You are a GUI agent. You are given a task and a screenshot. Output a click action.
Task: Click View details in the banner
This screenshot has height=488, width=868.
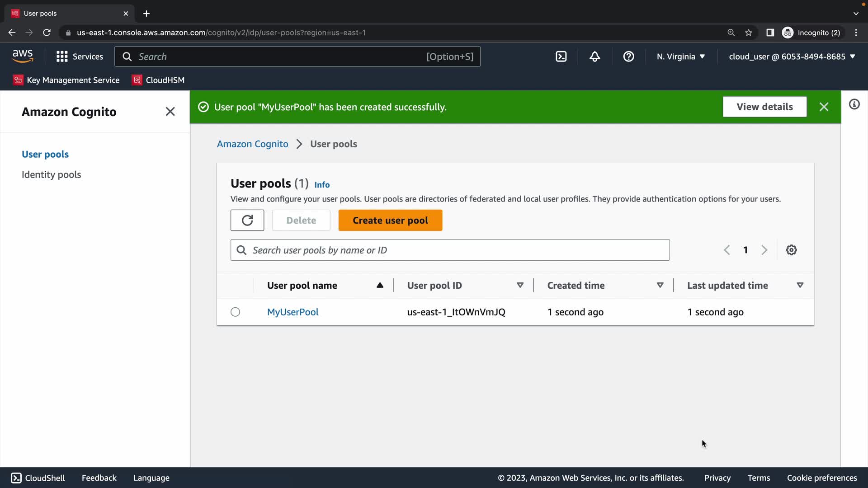[764, 107]
